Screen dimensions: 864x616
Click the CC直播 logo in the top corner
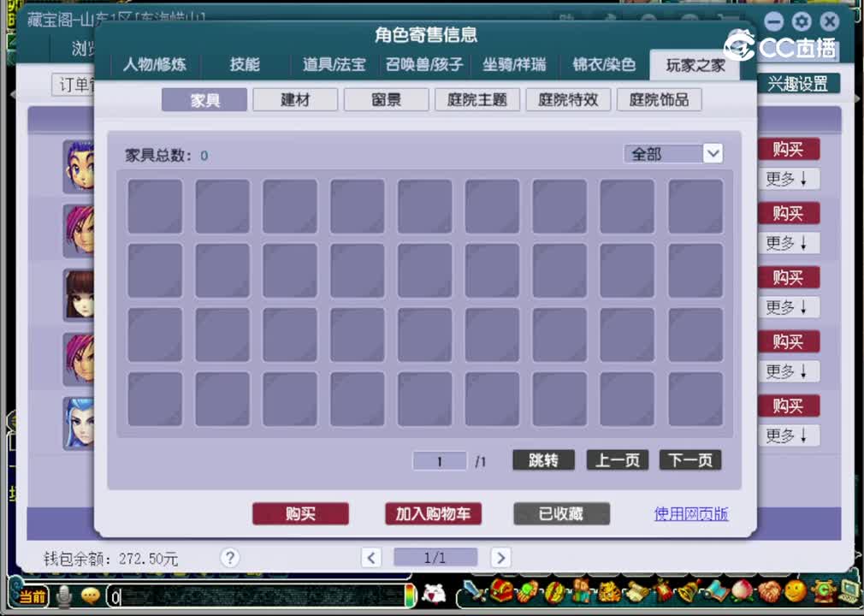(x=784, y=47)
